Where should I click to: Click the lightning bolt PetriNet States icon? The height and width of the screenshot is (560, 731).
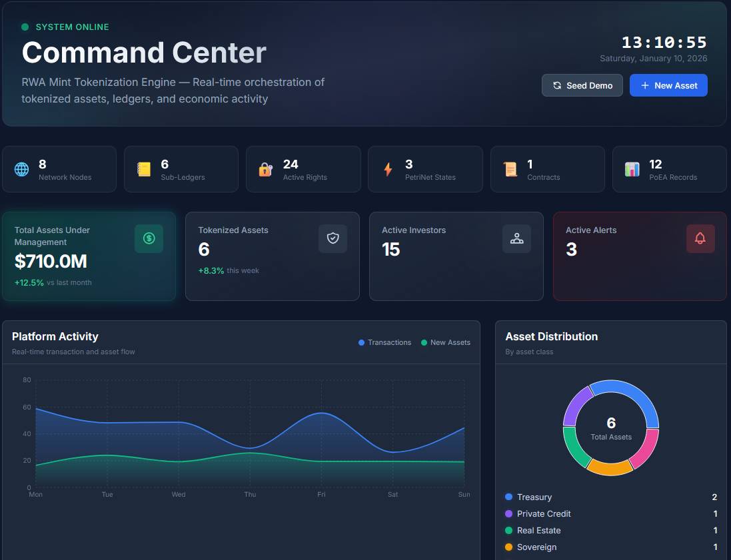[x=388, y=169]
